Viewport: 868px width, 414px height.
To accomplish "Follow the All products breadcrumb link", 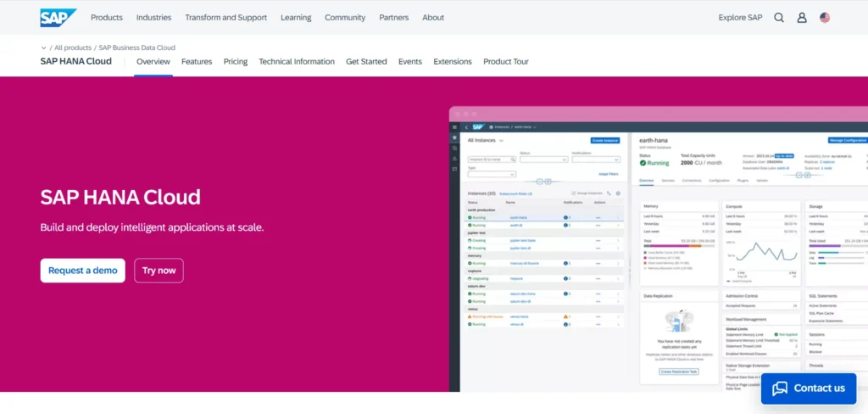I will [73, 48].
